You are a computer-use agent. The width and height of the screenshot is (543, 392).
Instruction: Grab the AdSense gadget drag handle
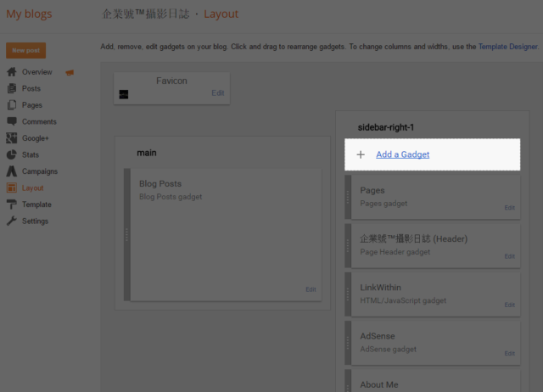click(x=348, y=343)
